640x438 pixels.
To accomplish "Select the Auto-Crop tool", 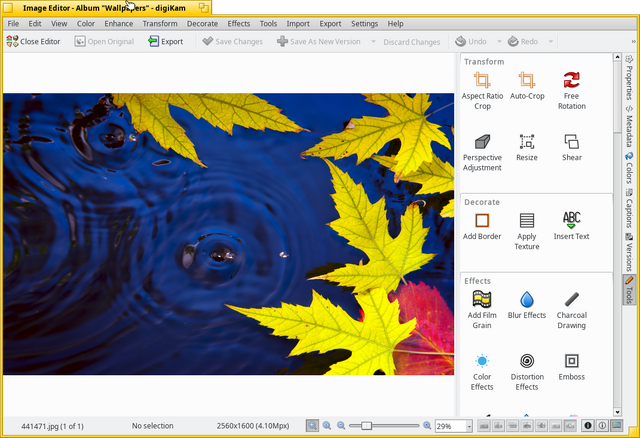I will [x=527, y=86].
